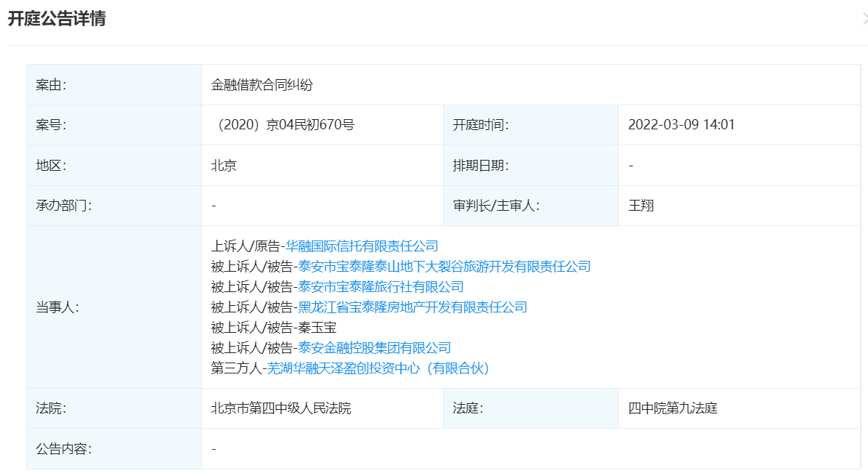Click the 案号 label cell
Screen dimensions: 868x473
point(114,125)
